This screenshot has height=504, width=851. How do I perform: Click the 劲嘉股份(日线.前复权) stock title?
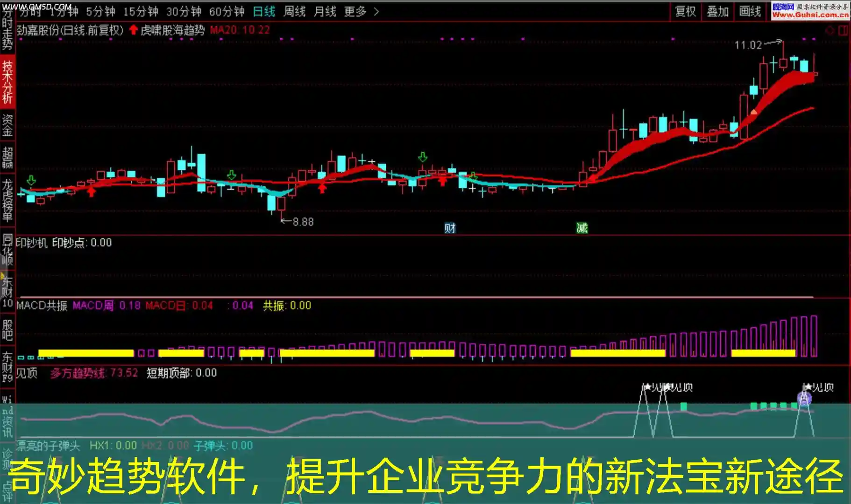70,30
